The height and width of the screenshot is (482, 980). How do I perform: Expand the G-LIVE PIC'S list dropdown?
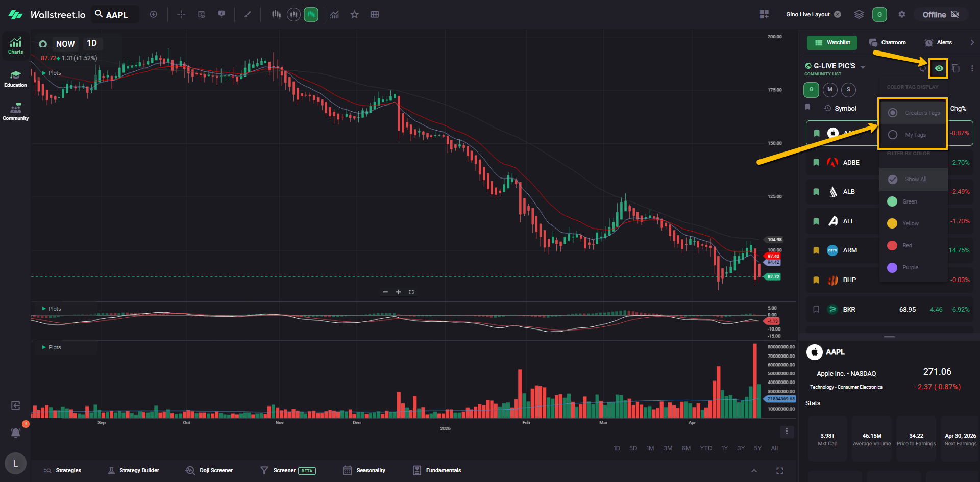click(863, 67)
